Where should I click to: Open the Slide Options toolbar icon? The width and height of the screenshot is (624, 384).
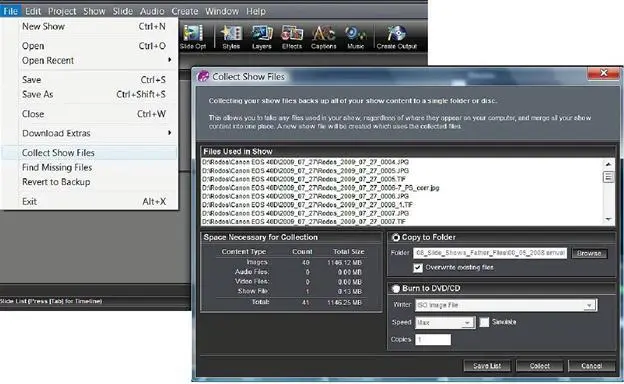[x=193, y=37]
